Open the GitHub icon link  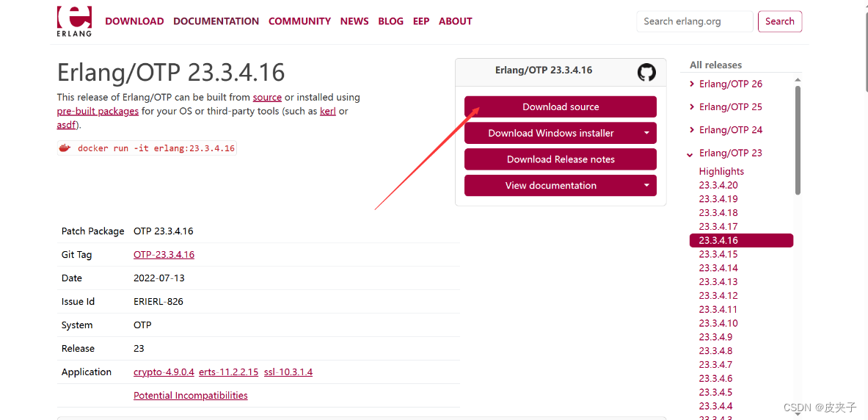[646, 72]
